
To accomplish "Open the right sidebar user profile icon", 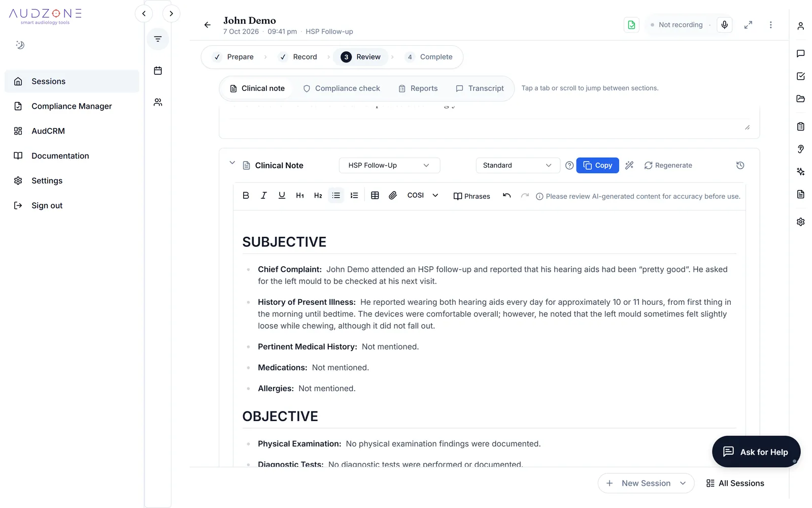I will point(800,26).
